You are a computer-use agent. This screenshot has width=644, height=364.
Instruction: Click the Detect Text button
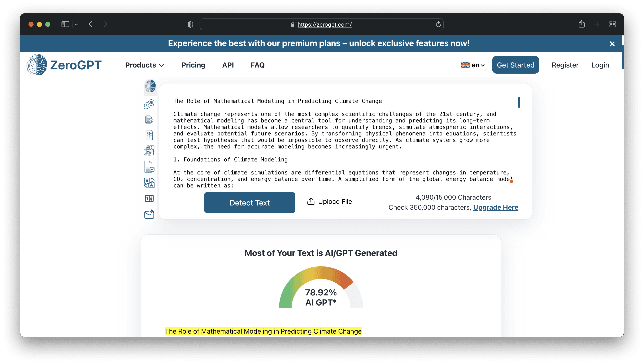pyautogui.click(x=249, y=203)
